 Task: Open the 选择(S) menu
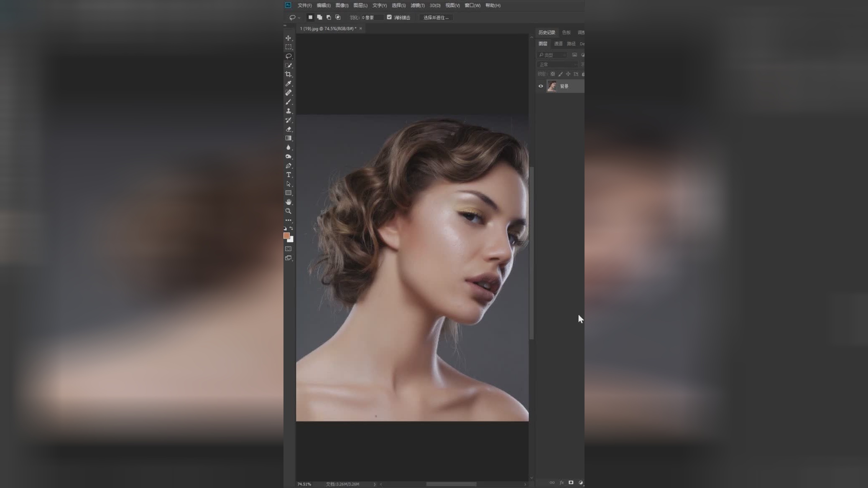click(x=398, y=5)
